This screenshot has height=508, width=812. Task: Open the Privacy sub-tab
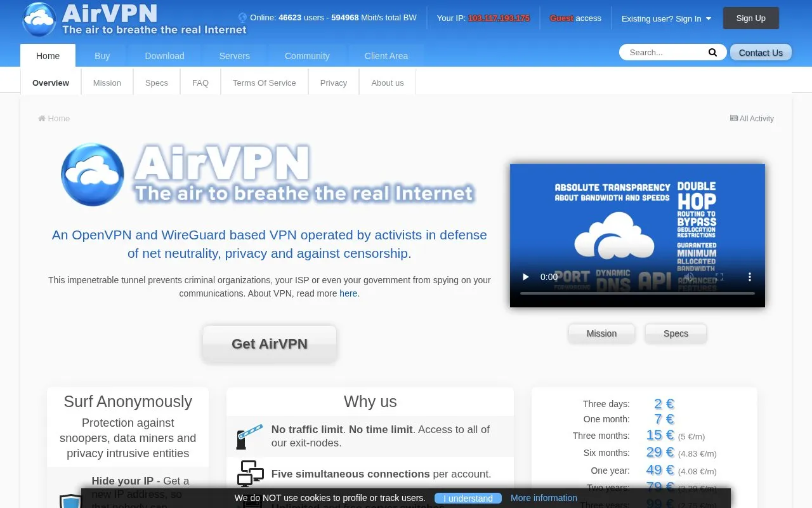click(334, 83)
